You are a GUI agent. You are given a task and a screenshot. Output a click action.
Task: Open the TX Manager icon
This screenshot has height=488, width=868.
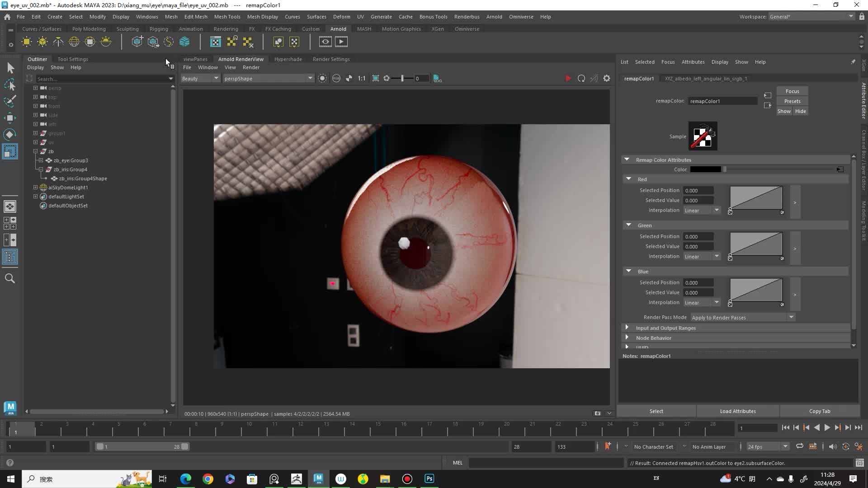[x=216, y=42]
